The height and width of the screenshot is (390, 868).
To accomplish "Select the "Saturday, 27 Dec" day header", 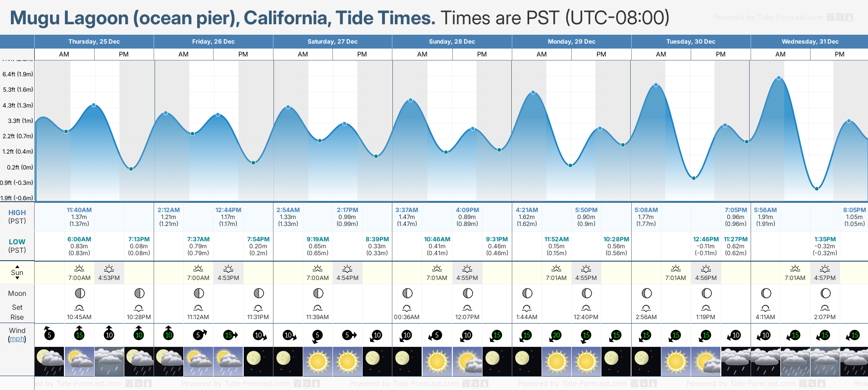I will tap(332, 42).
